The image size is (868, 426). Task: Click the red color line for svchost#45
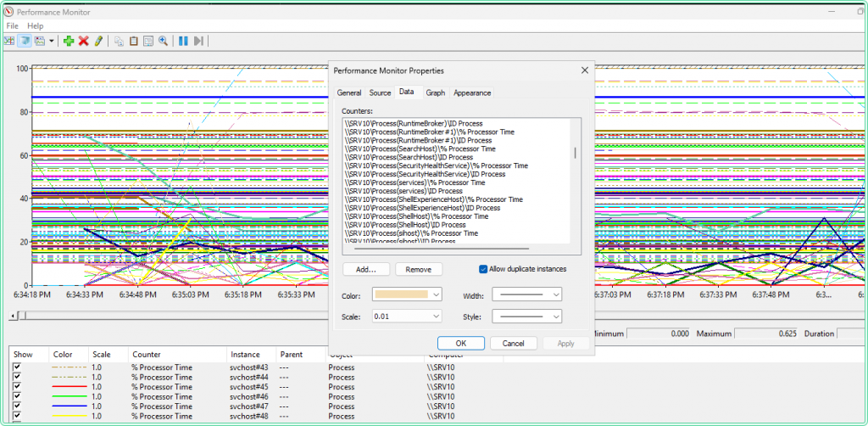tap(70, 387)
